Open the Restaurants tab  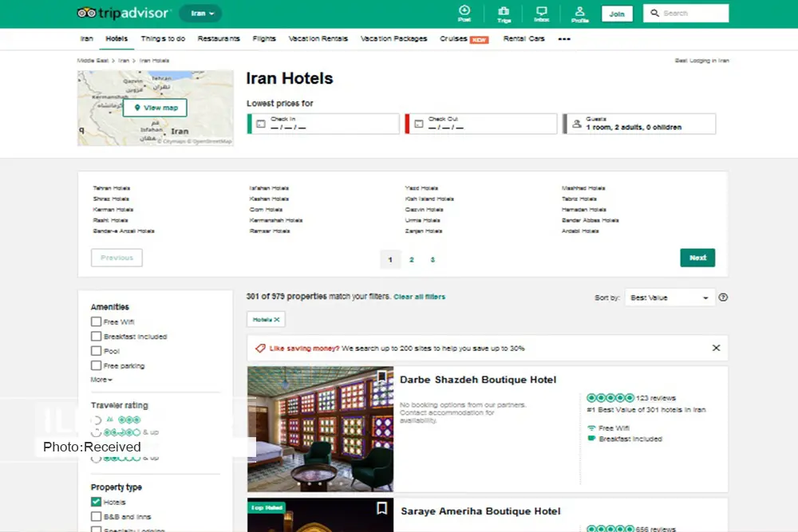point(219,38)
